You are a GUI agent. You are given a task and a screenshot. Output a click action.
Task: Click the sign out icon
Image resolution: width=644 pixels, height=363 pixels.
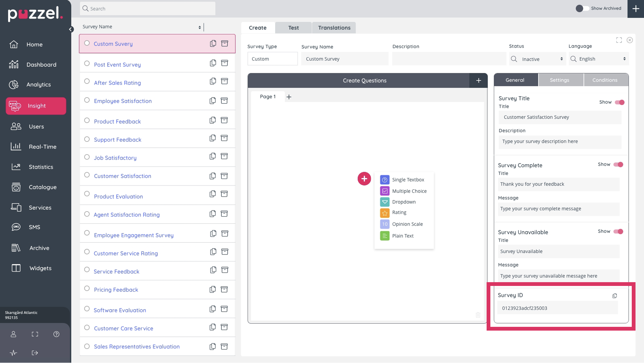tap(35, 353)
